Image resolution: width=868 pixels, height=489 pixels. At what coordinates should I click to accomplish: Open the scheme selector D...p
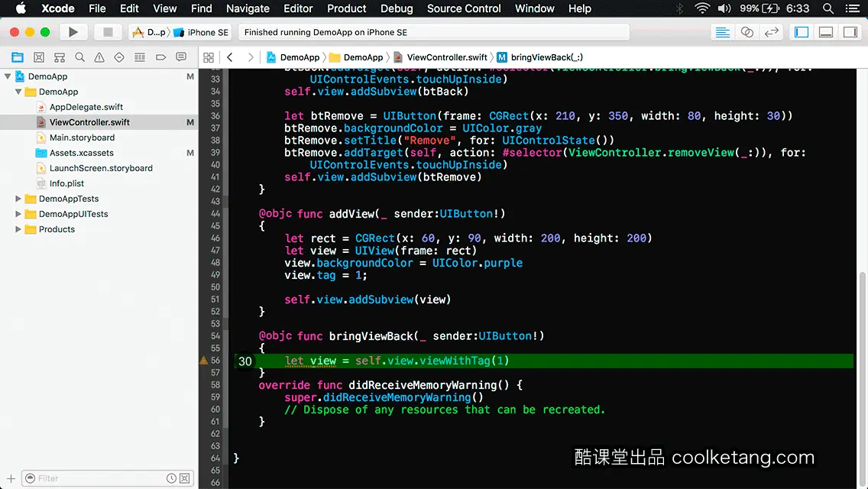point(149,32)
